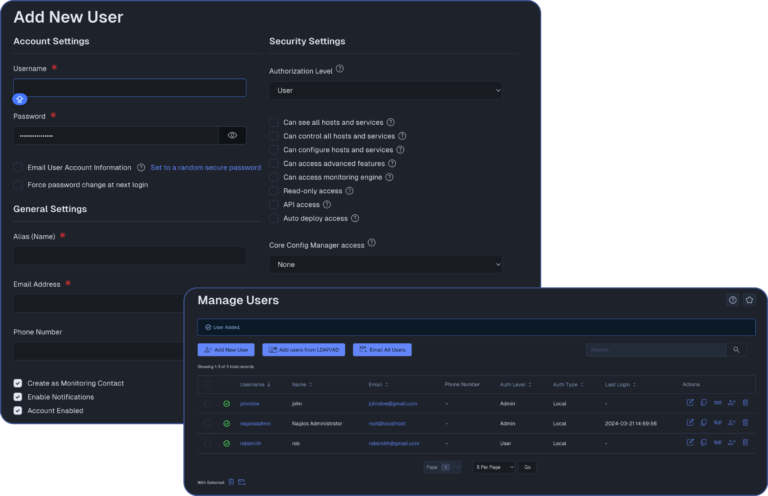Click help icon next to Authorization Level
768x496 pixels.
tap(340, 69)
